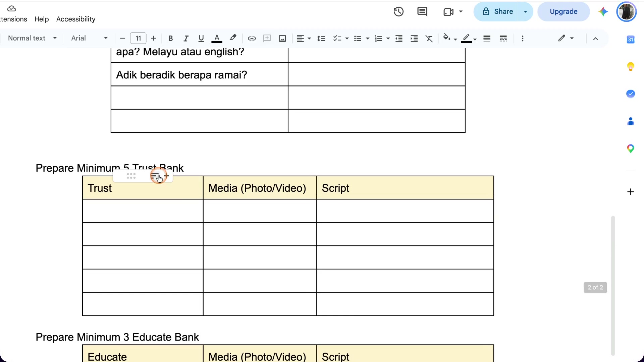Start a video meeting via camera icon
This screenshot has height=362, width=644.
pos(448,12)
